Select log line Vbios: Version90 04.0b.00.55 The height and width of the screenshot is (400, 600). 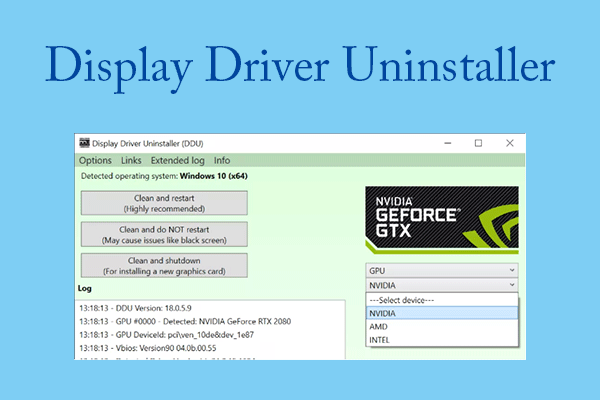[x=148, y=348]
